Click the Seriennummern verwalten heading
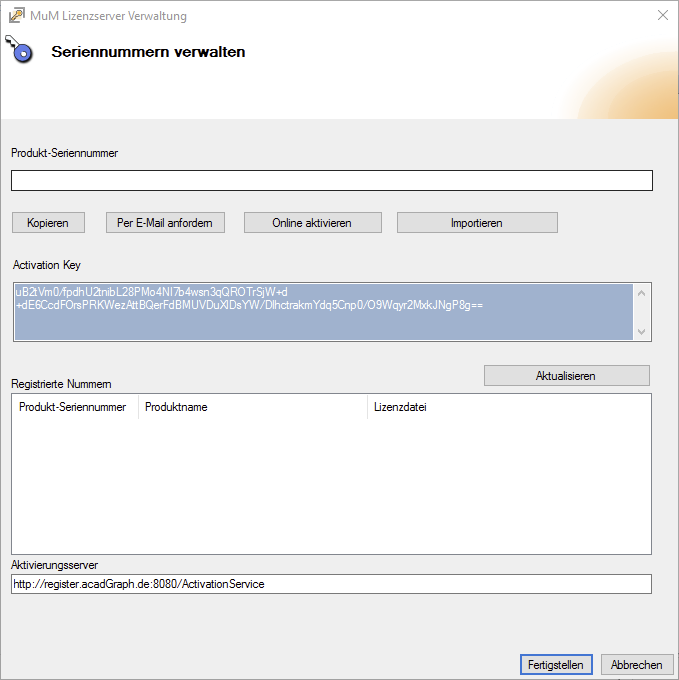679x680 pixels. (x=148, y=52)
